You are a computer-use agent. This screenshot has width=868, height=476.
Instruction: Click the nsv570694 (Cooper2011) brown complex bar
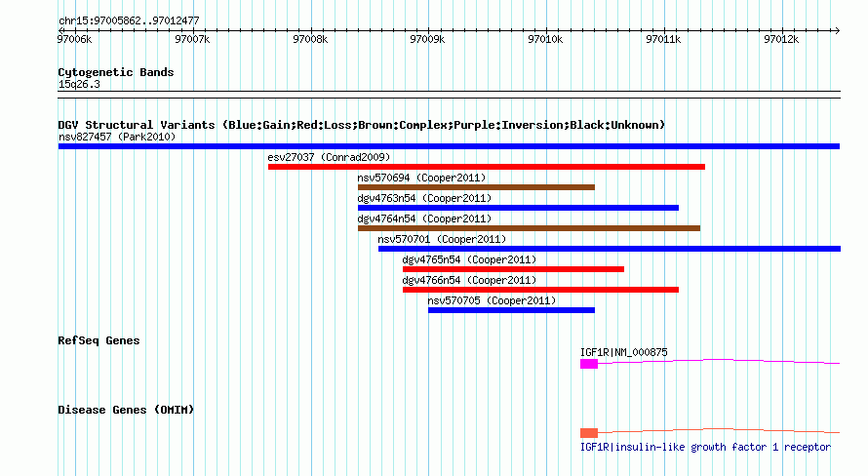pyautogui.click(x=476, y=187)
